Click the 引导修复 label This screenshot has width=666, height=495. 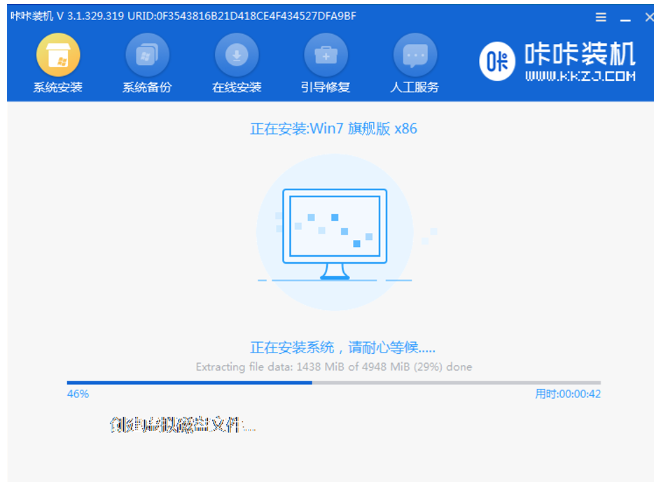(325, 87)
